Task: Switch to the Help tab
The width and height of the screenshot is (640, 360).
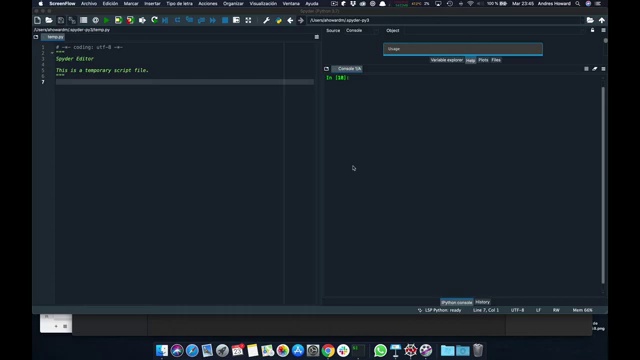Action: coord(471,60)
